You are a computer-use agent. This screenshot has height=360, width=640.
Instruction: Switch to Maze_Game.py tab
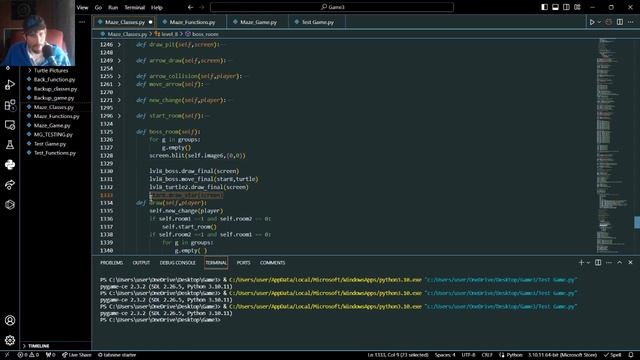pyautogui.click(x=258, y=22)
